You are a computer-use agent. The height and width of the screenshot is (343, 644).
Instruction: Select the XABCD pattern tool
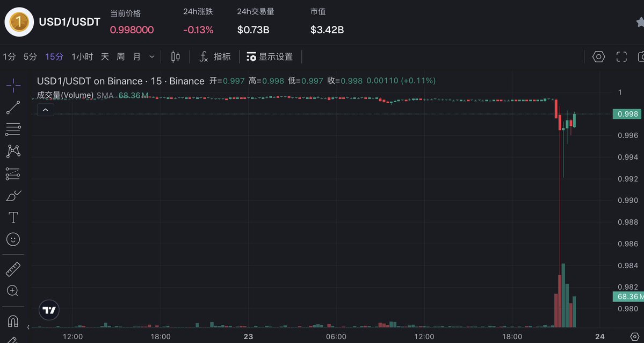pyautogui.click(x=13, y=151)
